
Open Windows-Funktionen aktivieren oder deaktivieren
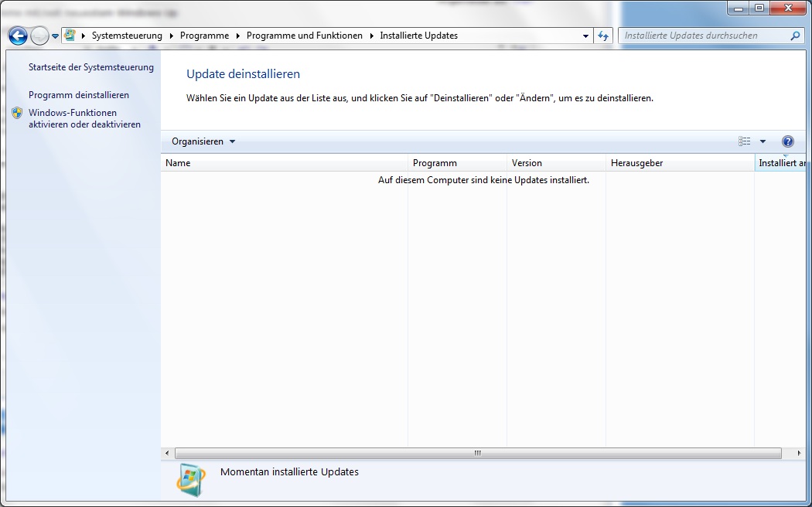84,118
